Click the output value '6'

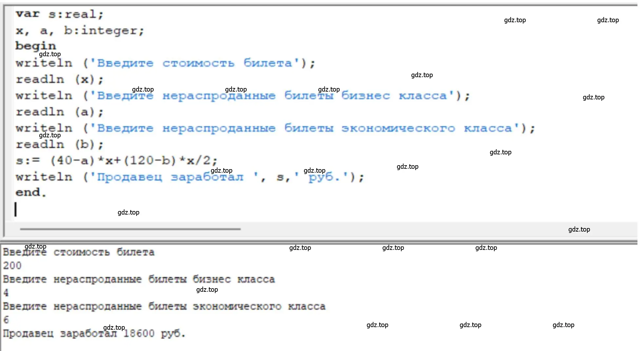click(x=6, y=320)
